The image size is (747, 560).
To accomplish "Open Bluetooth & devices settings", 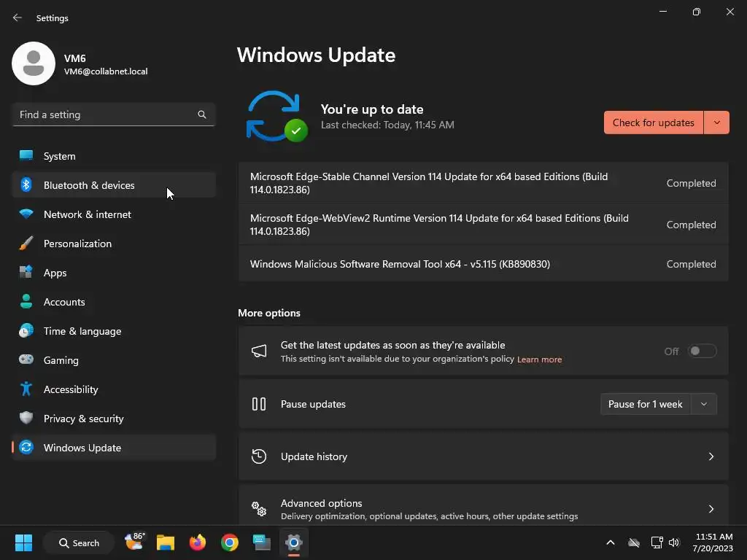I will 114,184.
